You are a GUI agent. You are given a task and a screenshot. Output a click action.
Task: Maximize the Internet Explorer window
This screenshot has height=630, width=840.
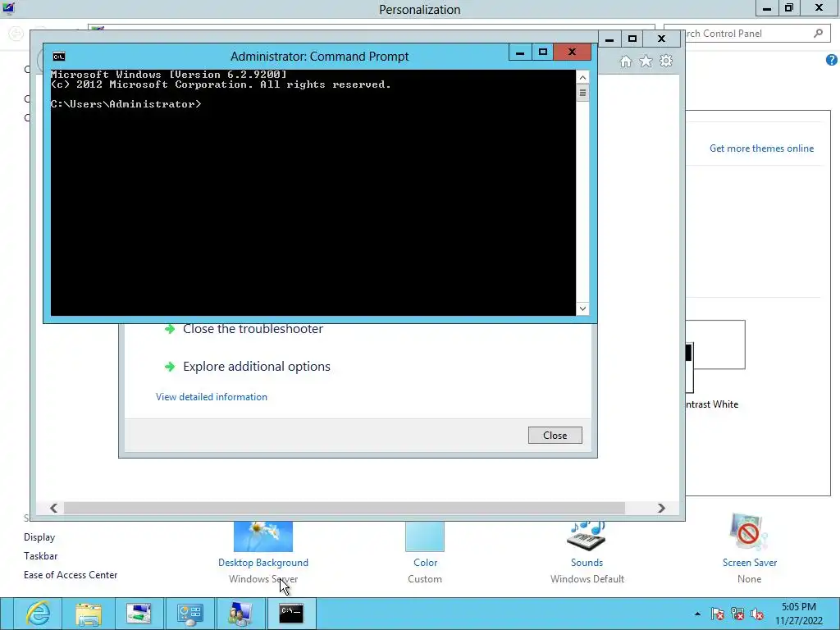(632, 39)
